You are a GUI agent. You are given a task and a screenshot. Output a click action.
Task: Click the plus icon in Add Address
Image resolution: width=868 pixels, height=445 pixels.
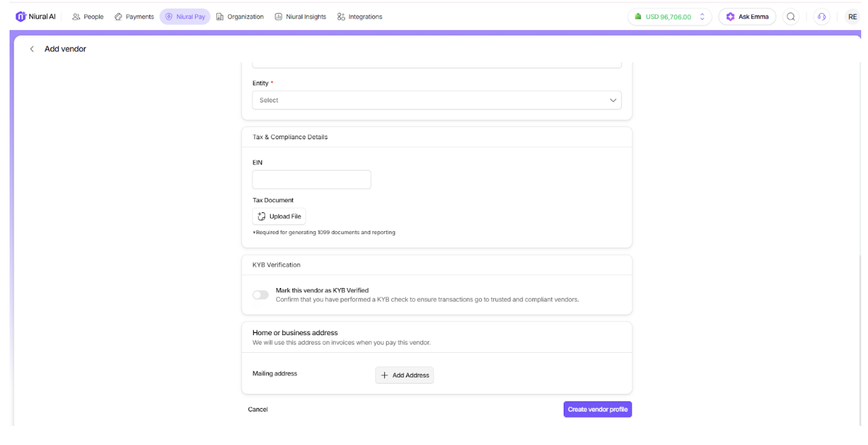384,375
